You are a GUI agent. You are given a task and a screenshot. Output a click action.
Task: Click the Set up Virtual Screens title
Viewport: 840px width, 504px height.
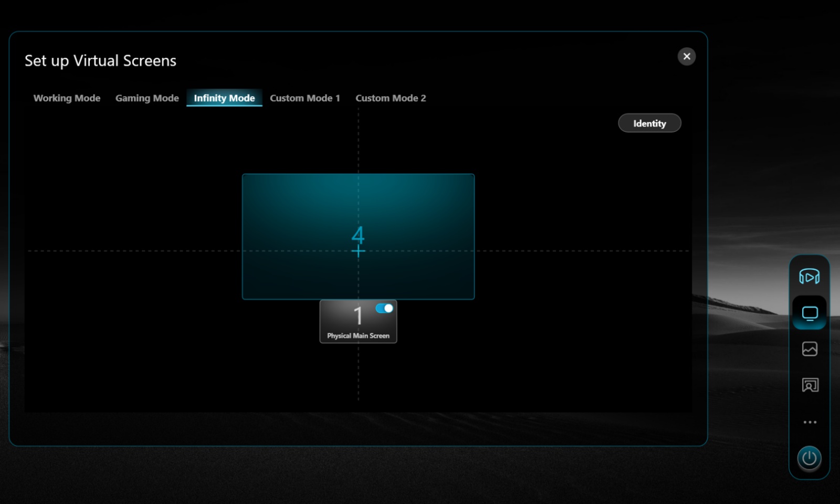(x=100, y=61)
